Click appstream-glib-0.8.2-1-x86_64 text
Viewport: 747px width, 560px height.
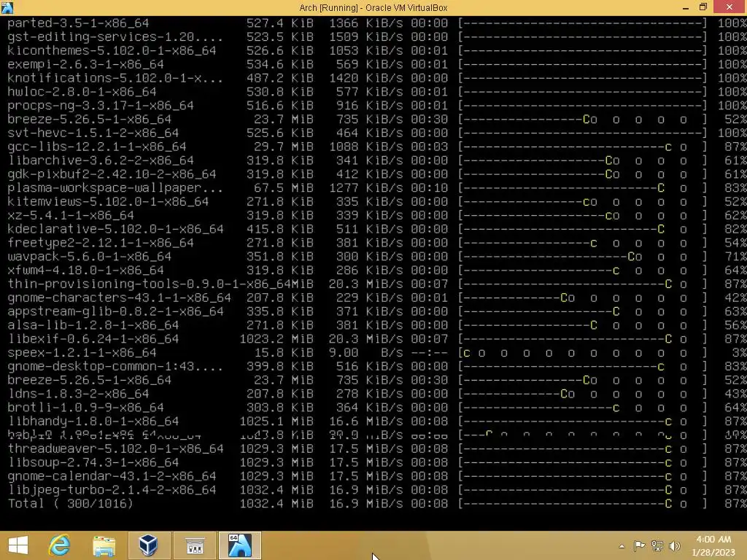[115, 311]
